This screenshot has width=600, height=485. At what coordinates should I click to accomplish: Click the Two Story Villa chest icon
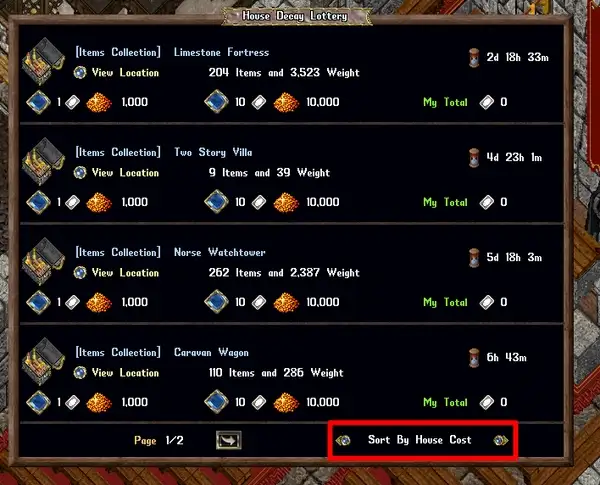coord(43,161)
